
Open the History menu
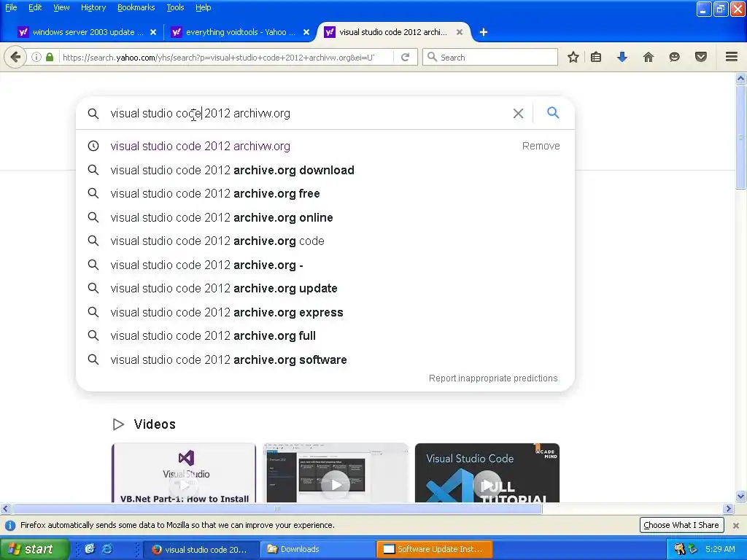click(x=93, y=7)
